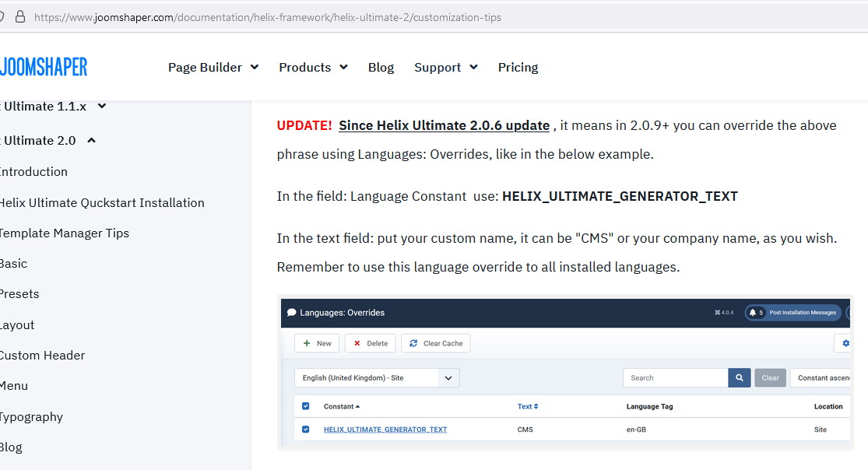Image resolution: width=868 pixels, height=470 pixels.
Task: Click the padlock icon in the address bar
Action: click(19, 16)
